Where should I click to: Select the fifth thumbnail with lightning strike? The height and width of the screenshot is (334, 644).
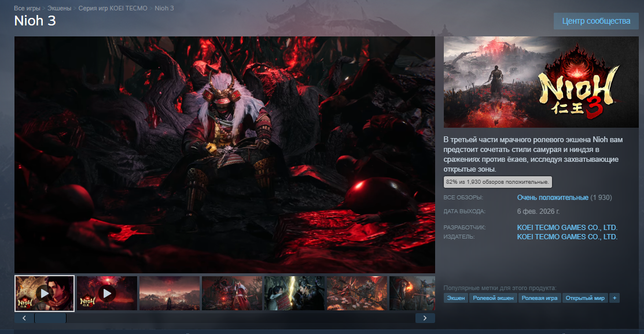295,293
